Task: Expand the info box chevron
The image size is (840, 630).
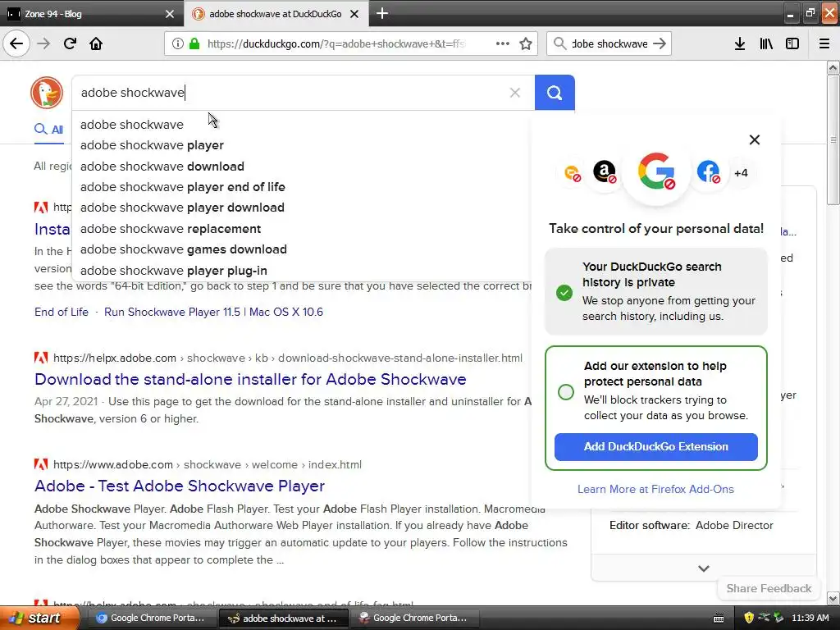Action: coord(704,568)
